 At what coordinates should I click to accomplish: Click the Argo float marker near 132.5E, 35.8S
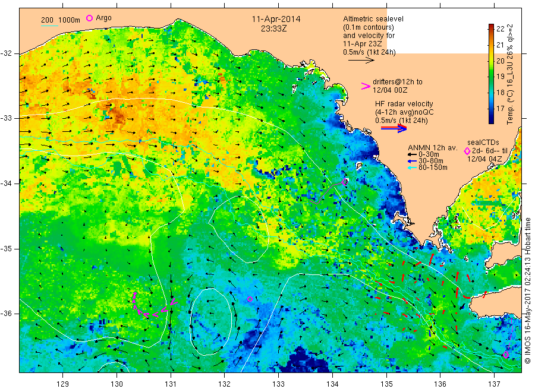[250, 299]
